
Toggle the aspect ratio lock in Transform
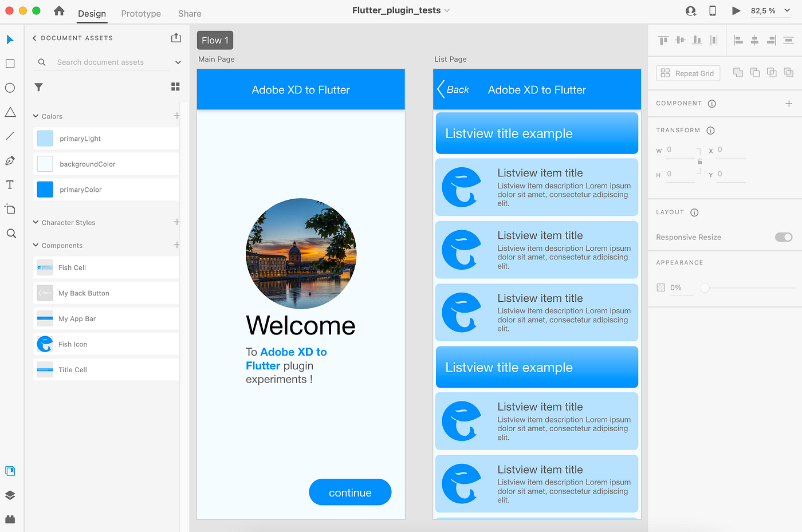[699, 162]
